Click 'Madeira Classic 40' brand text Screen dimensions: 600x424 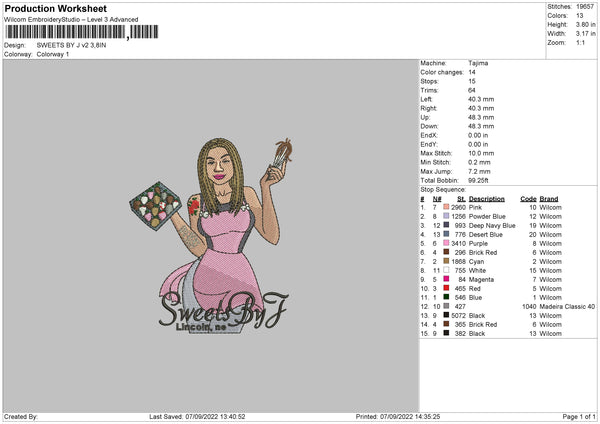567,307
